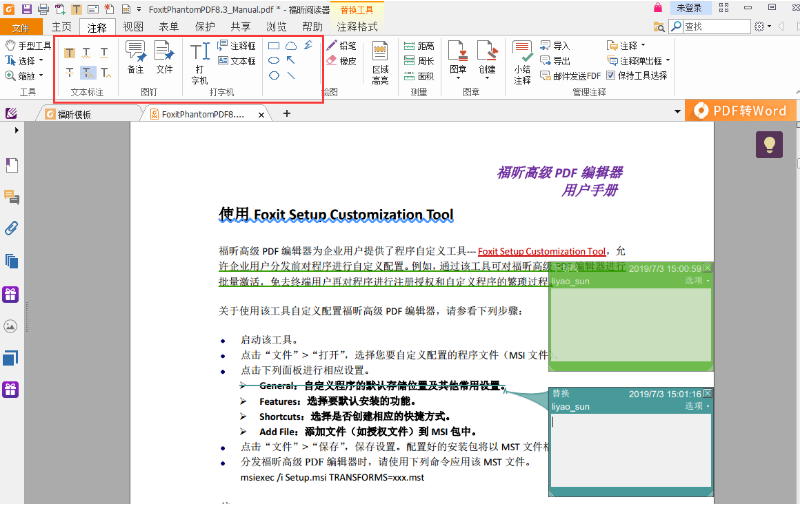Open the 图章 stamp dropdown

(458, 78)
